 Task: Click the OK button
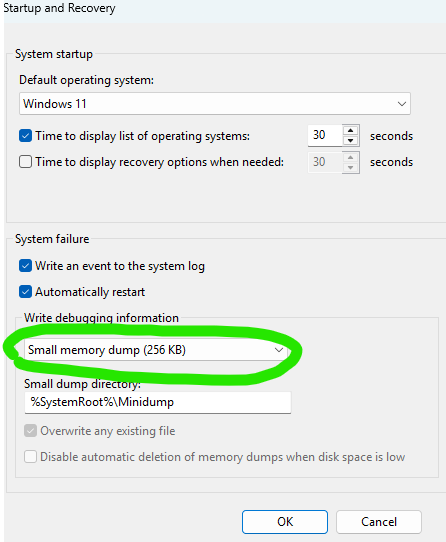[285, 522]
